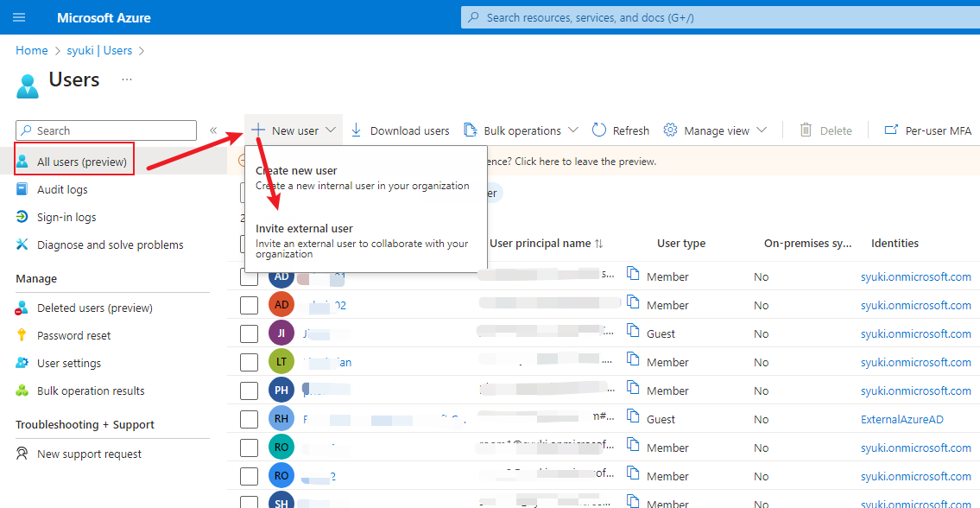Focus the top Search resources box

pos(720,17)
